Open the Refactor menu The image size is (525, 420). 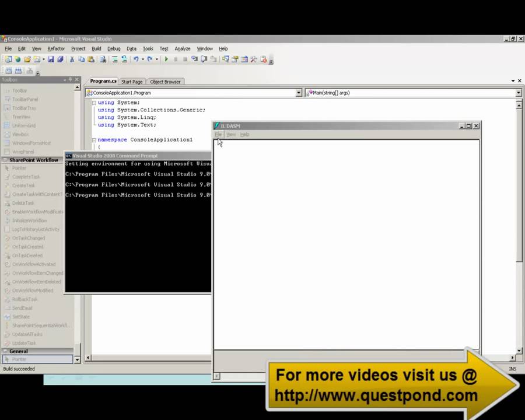pos(56,48)
